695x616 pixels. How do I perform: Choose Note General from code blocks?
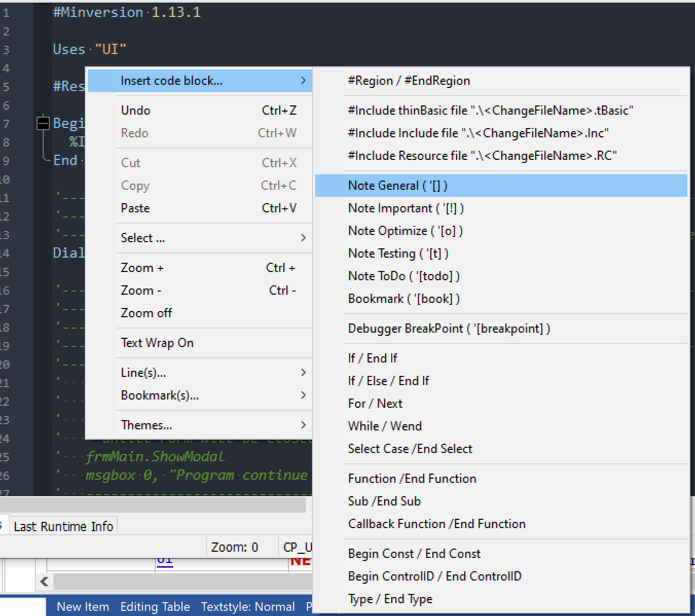click(x=397, y=186)
